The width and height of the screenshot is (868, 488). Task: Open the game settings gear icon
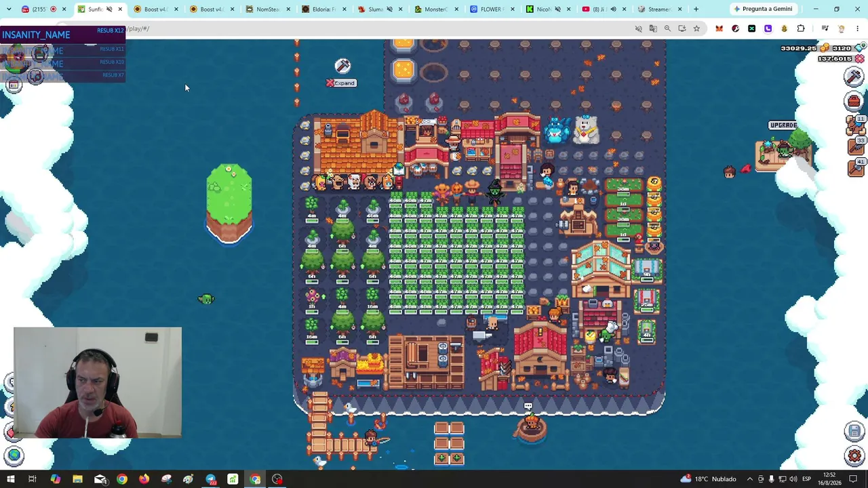tap(854, 455)
